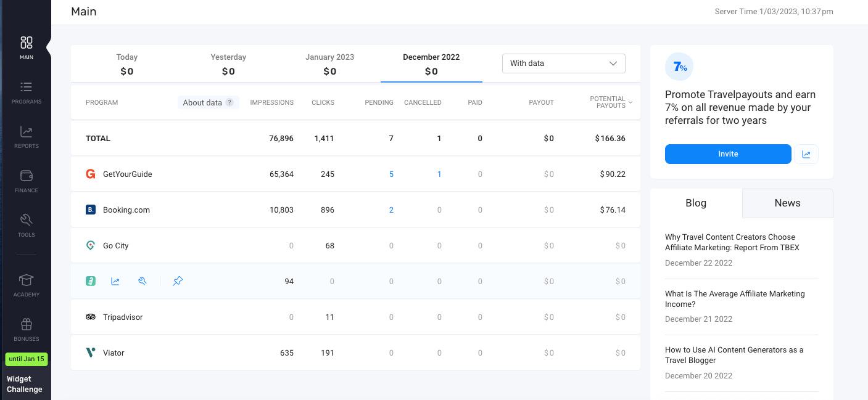Click the Paid column header
This screenshot has width=868, height=400.
(x=475, y=103)
